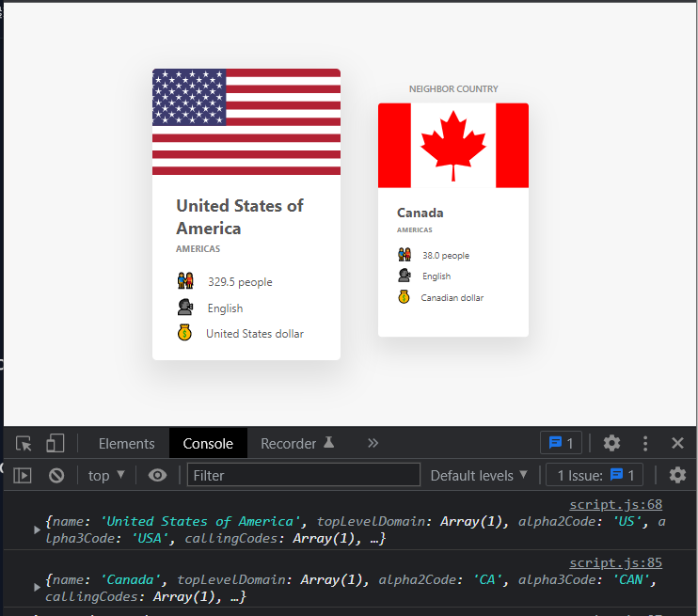The width and height of the screenshot is (698, 616).
Task: Close the DevTools panel
Action: [677, 443]
